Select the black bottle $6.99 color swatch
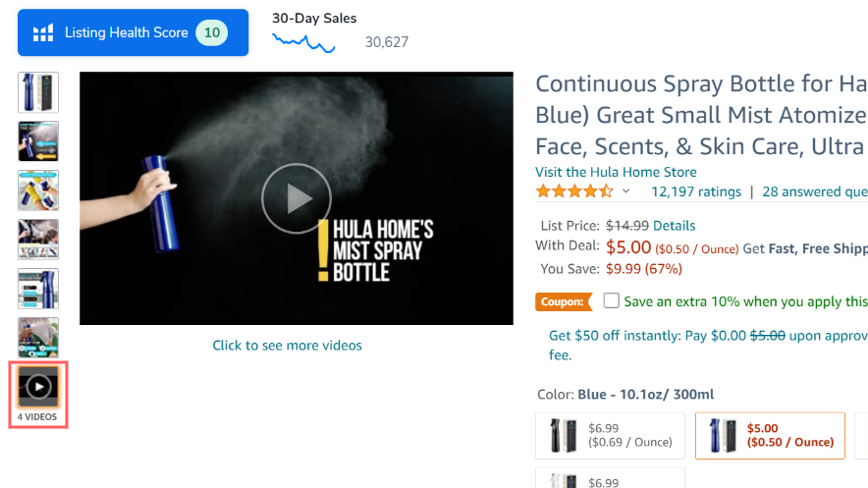The image size is (868, 488). 610,435
